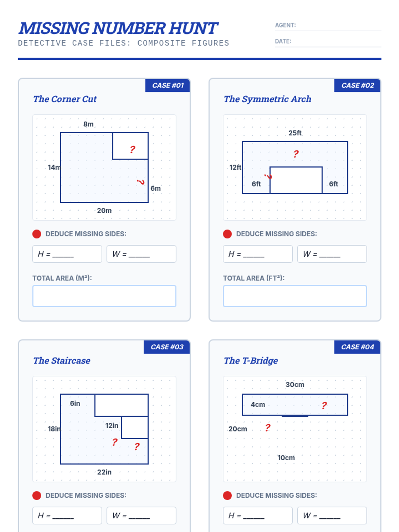Click the Case #01 total area input box

point(104,296)
